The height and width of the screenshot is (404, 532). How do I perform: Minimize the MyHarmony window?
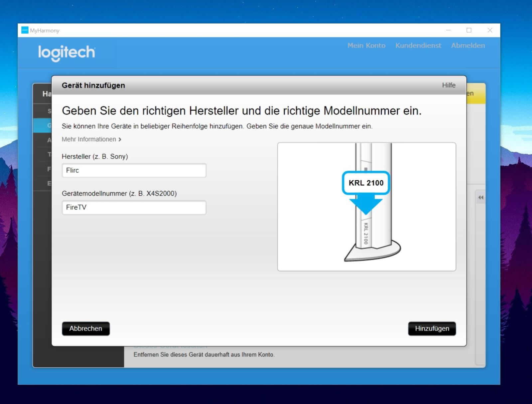[x=448, y=30]
